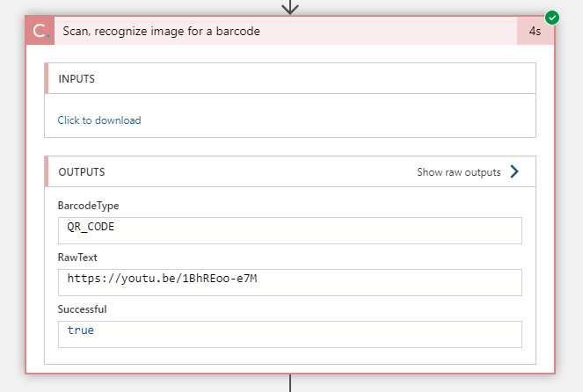Show raw outputs of the action
The height and width of the screenshot is (392, 583).
[459, 172]
